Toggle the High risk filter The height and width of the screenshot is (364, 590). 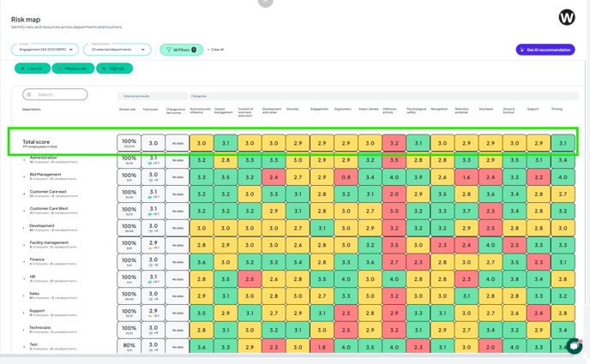(114, 69)
